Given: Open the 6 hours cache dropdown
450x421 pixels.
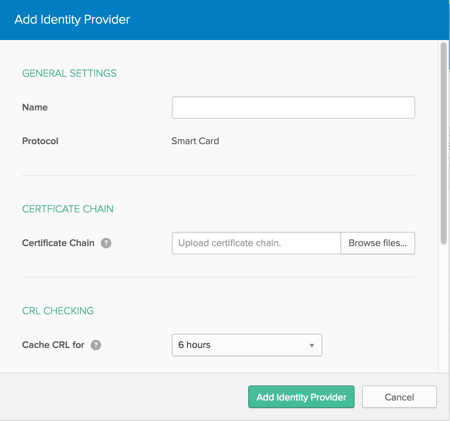Looking at the screenshot, I should click(x=247, y=345).
